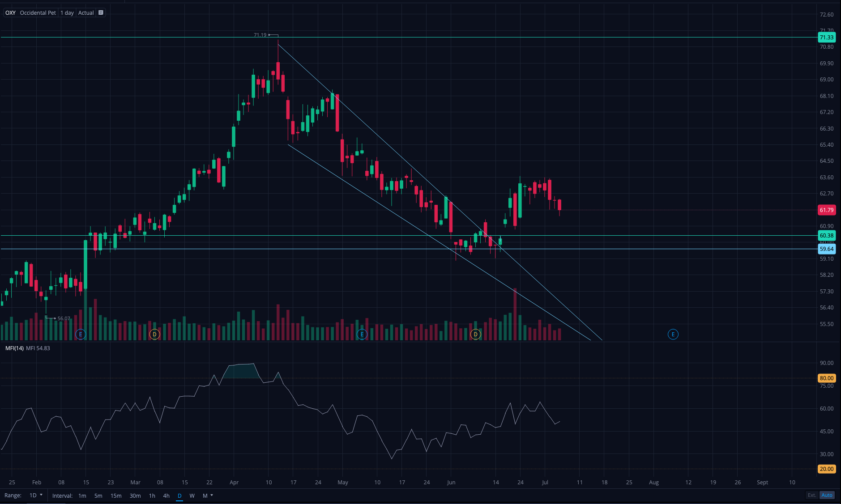Toggle Auto scale button
The width and height of the screenshot is (841, 504).
pos(827,495)
